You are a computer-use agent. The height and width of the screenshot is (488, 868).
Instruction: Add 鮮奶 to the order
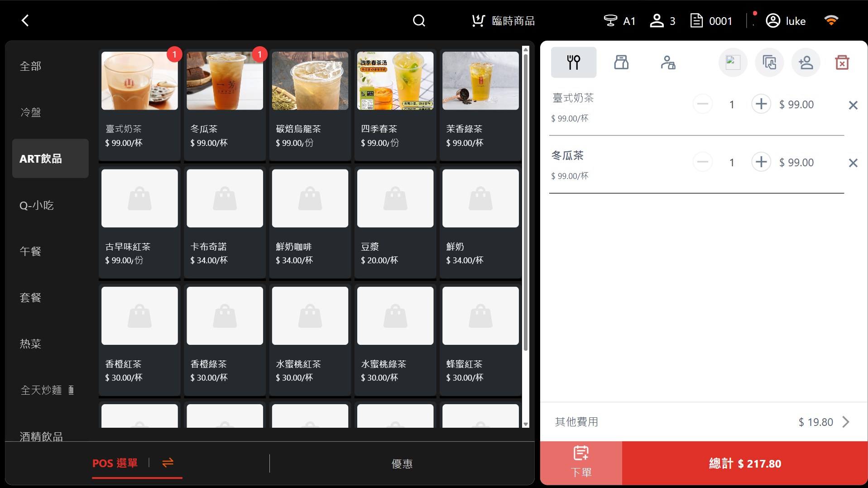[480, 222]
